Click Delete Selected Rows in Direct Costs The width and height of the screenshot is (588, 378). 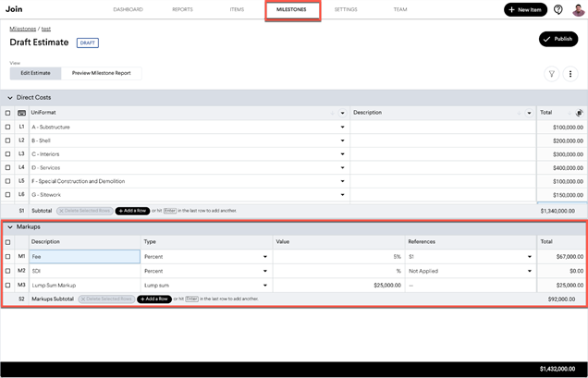[85, 211]
